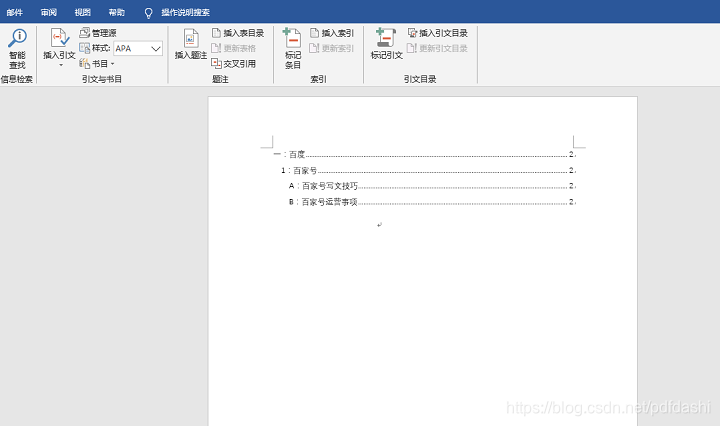Click the greyed 更新引文目录 update button
Viewport: 720px width, 426px height.
coord(438,48)
